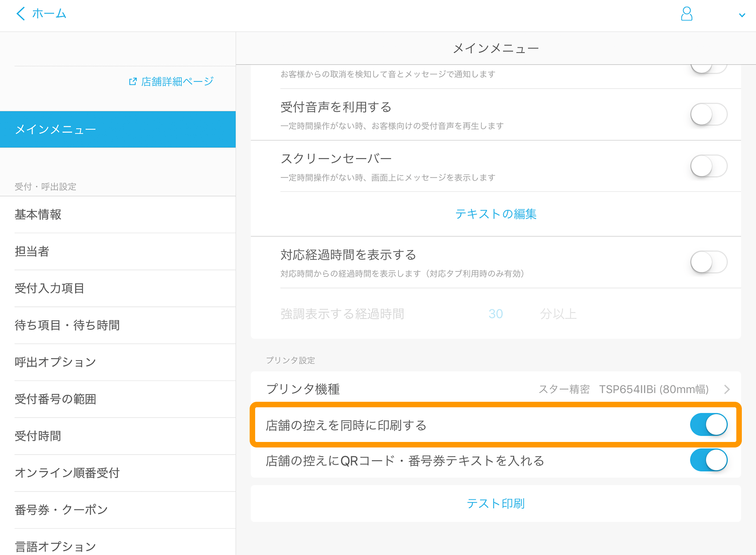The height and width of the screenshot is (555, 756).
Task: Click テスト印刷 button
Action: pyautogui.click(x=496, y=503)
